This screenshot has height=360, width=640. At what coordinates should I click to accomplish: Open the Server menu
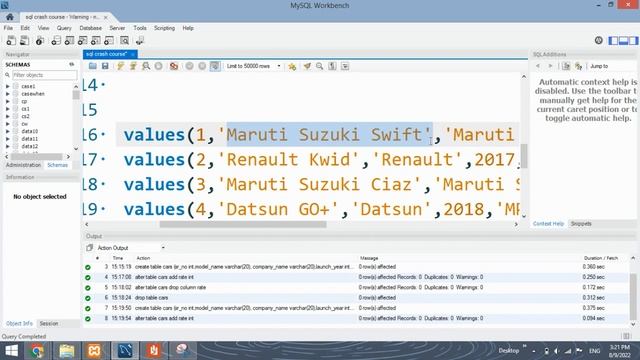click(x=117, y=28)
